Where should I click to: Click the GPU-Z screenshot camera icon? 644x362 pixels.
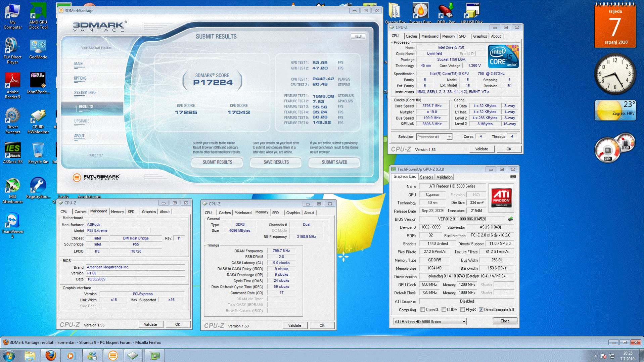tap(513, 176)
